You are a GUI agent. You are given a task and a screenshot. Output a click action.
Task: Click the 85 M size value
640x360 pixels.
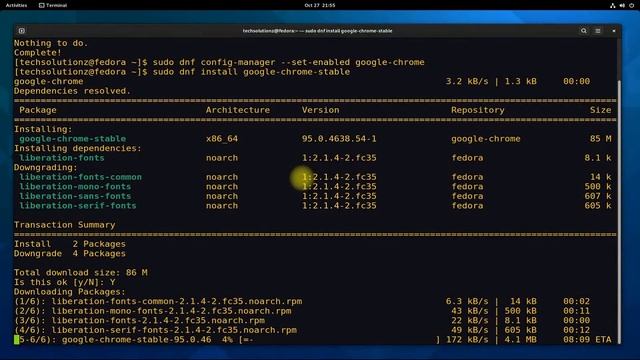point(600,139)
